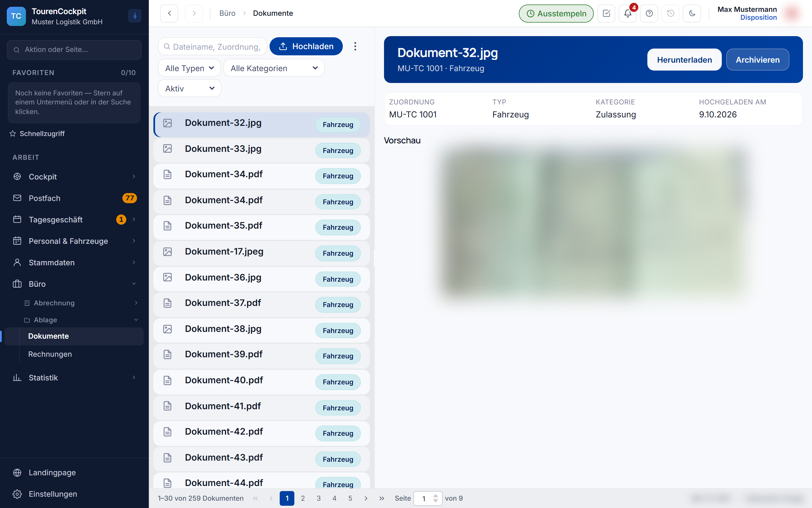The image size is (812, 508).
Task: Open the history clock icon in the header
Action: [670, 14]
